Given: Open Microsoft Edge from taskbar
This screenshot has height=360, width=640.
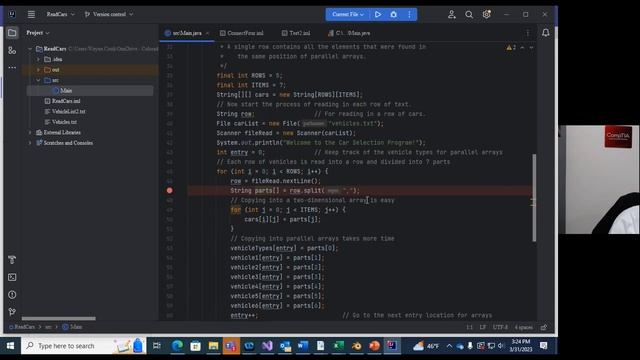Looking at the screenshot, I should click(177, 346).
